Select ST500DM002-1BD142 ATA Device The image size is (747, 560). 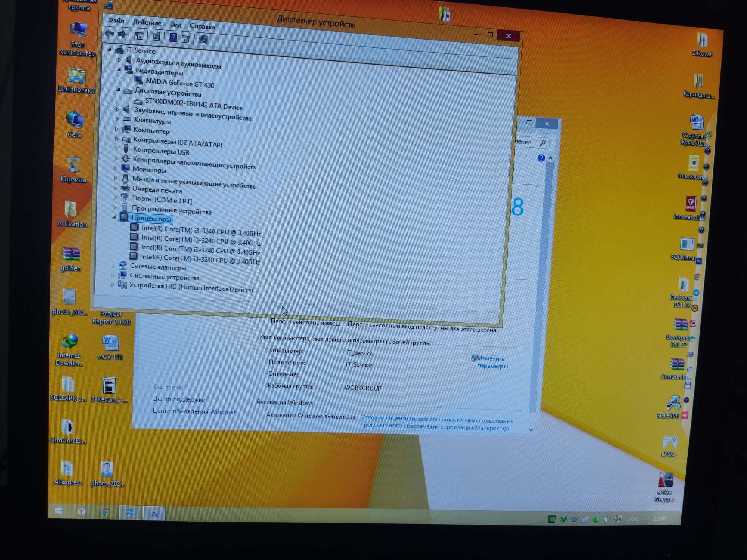click(x=193, y=104)
